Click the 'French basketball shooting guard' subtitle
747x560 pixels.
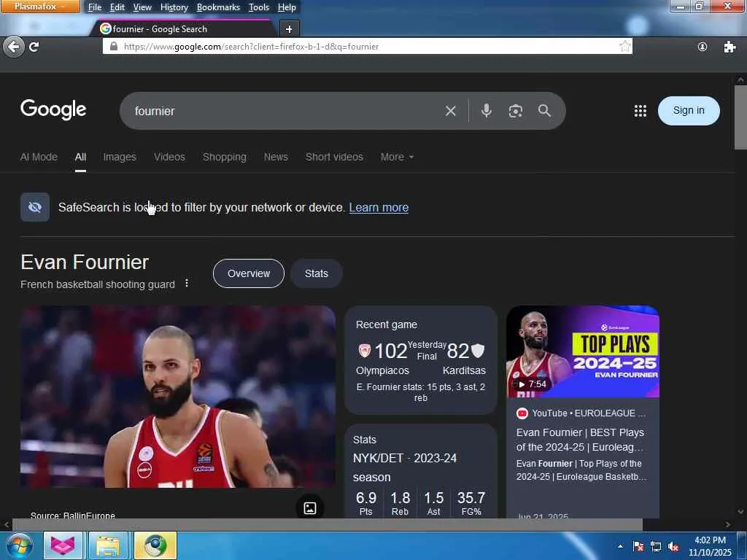(98, 284)
